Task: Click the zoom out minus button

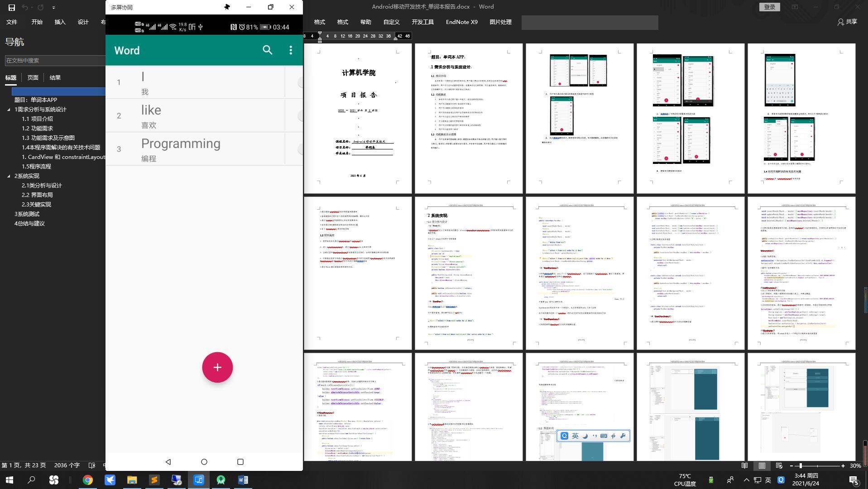Action: click(x=791, y=465)
